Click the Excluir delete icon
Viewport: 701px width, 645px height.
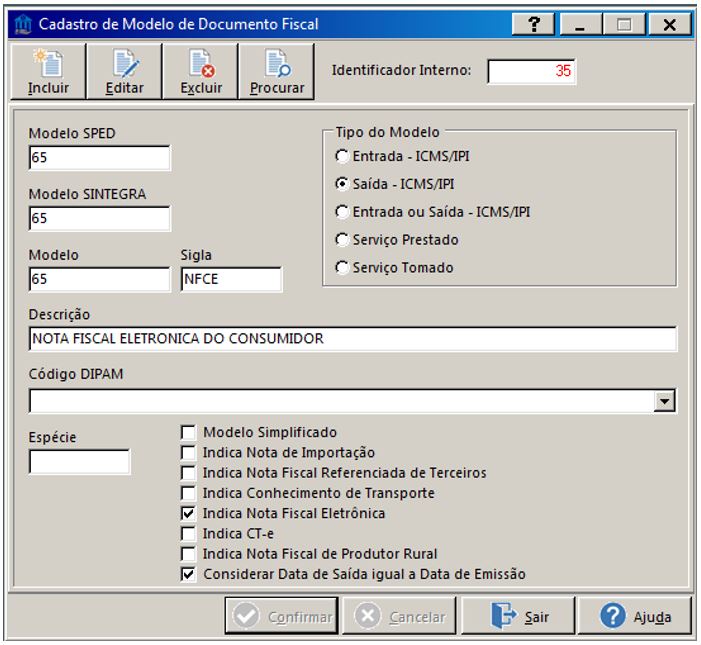click(x=201, y=72)
